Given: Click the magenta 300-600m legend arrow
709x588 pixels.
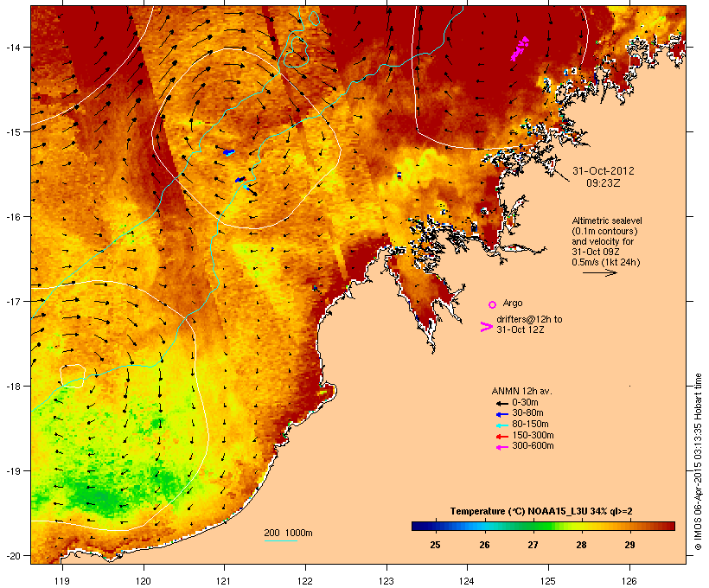Looking at the screenshot, I should pos(502,447).
